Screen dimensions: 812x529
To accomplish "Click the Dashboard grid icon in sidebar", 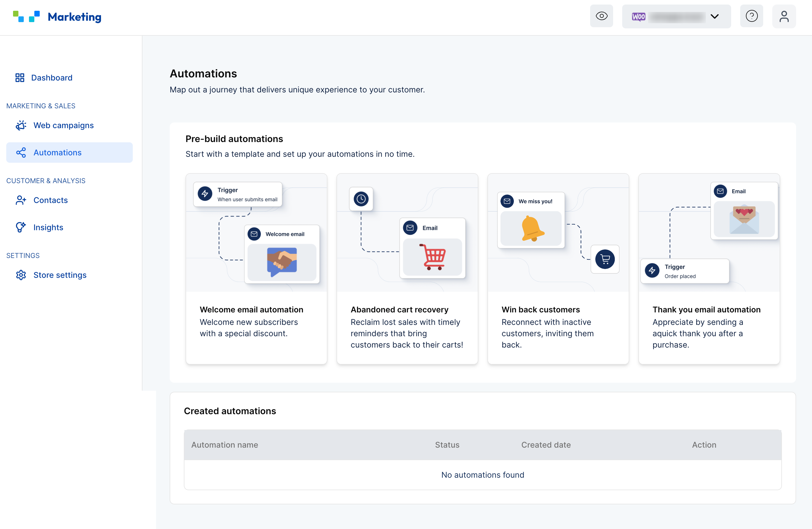I will click(20, 78).
